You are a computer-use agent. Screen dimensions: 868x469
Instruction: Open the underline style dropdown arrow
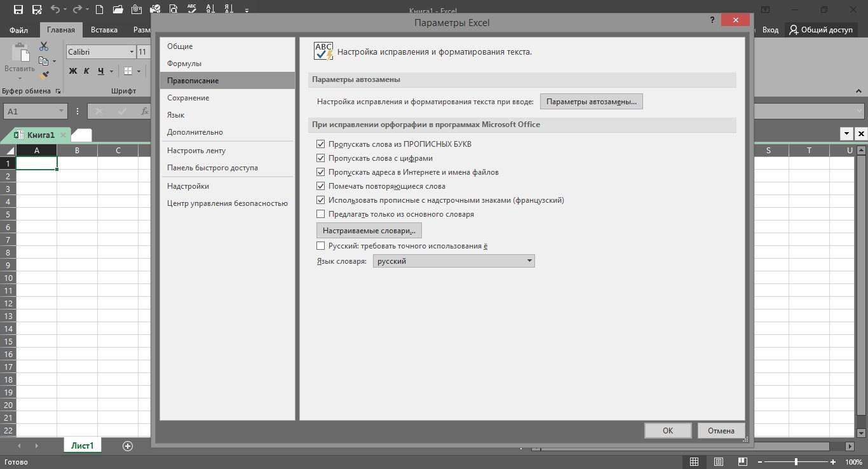pyautogui.click(x=111, y=71)
